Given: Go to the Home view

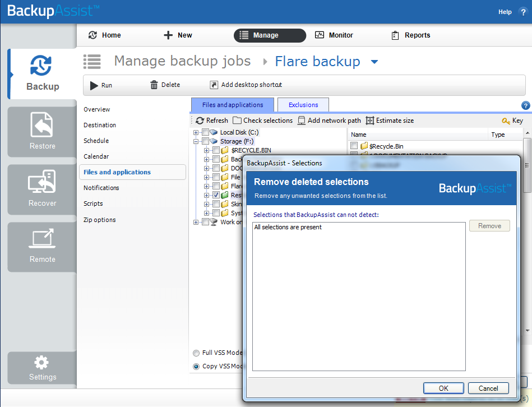Looking at the screenshot, I should [104, 35].
